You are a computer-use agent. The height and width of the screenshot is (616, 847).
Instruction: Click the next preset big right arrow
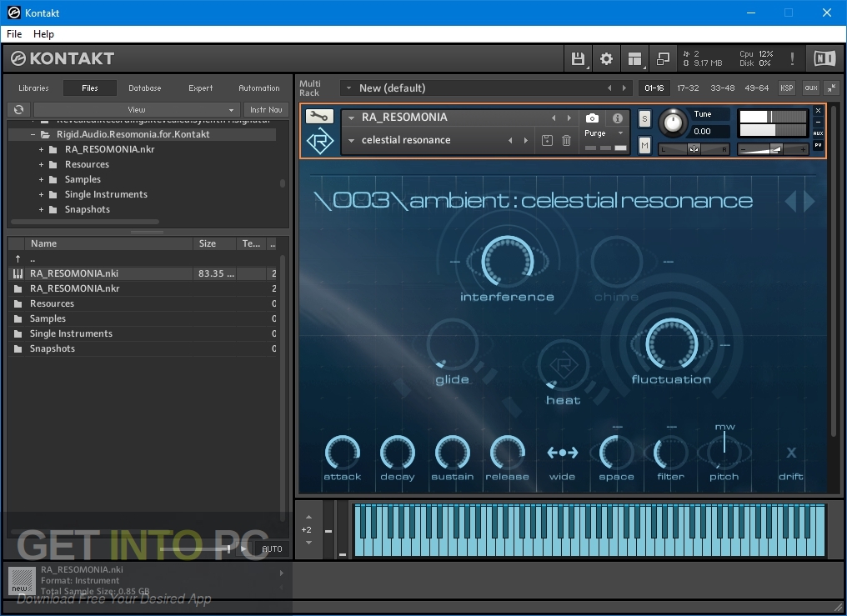click(x=809, y=201)
